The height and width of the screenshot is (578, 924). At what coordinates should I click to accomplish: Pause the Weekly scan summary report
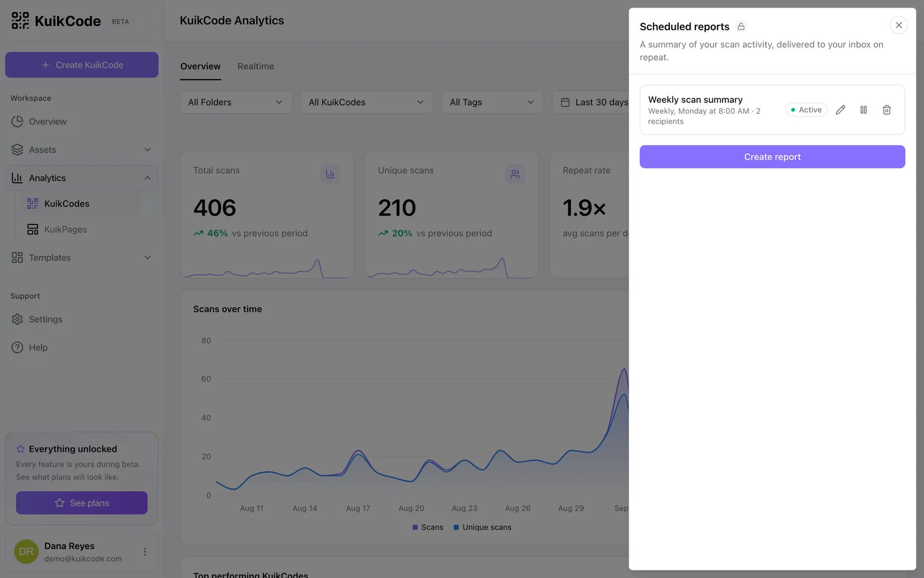(863, 110)
